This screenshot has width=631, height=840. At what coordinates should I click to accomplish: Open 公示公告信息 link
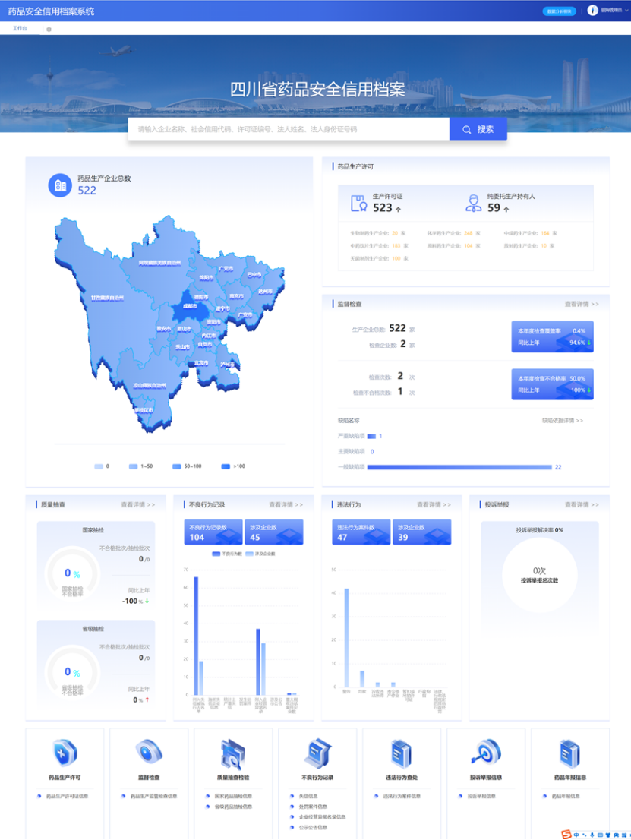click(313, 828)
